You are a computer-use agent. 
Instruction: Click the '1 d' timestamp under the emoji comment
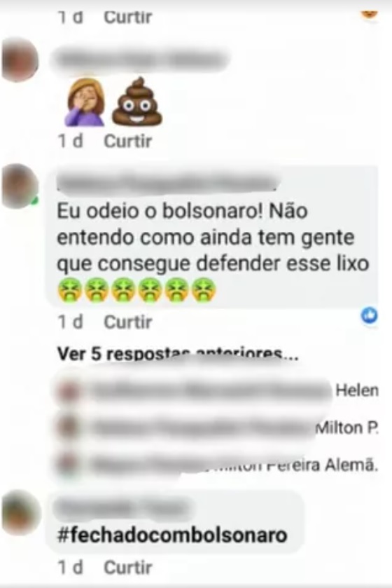pyautogui.click(x=71, y=142)
